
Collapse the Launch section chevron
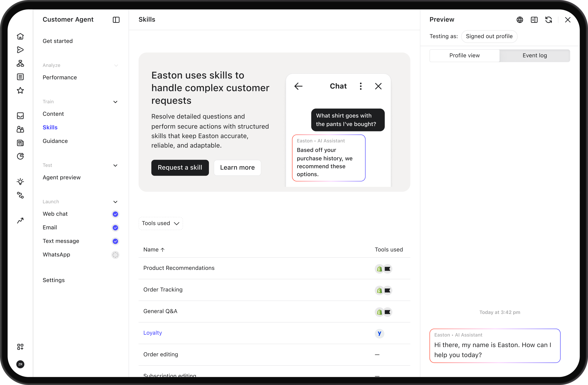coord(115,202)
